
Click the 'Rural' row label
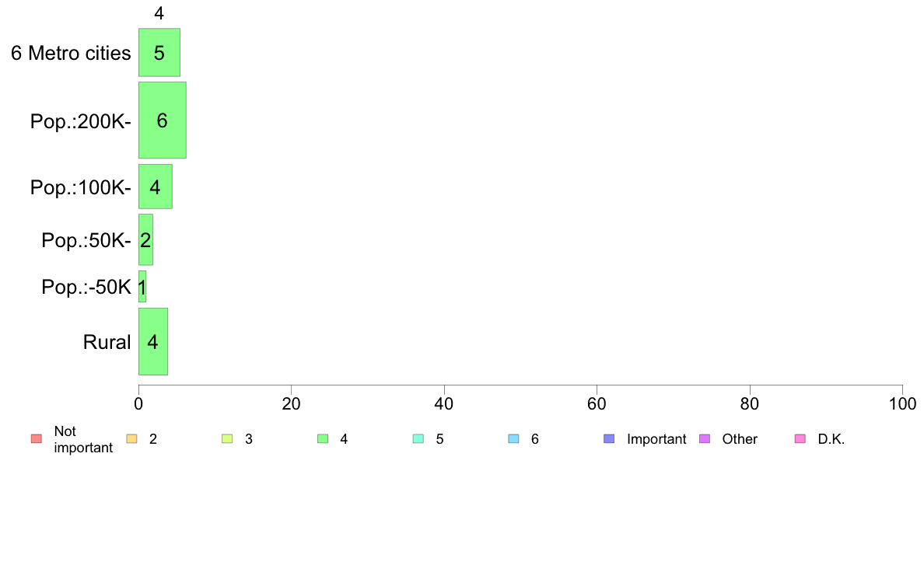tap(107, 342)
